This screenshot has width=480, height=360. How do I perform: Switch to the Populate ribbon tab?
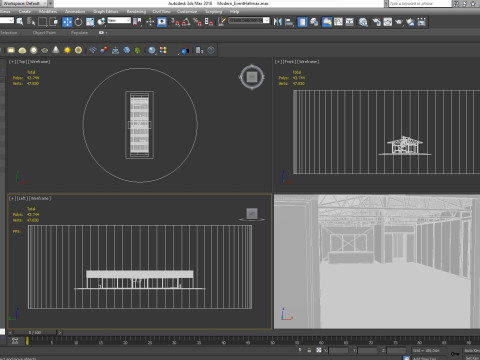click(79, 33)
